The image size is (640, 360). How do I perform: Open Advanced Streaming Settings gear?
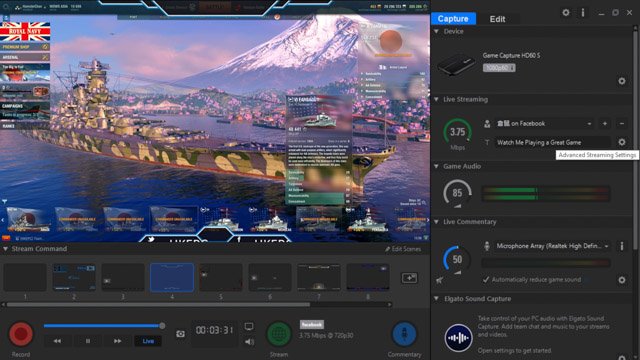pos(622,142)
